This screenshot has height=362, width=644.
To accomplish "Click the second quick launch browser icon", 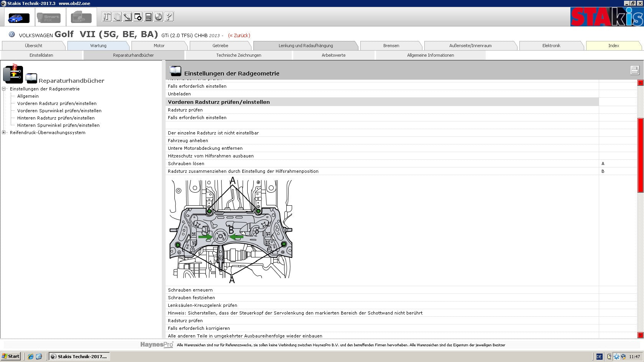I will (39, 356).
